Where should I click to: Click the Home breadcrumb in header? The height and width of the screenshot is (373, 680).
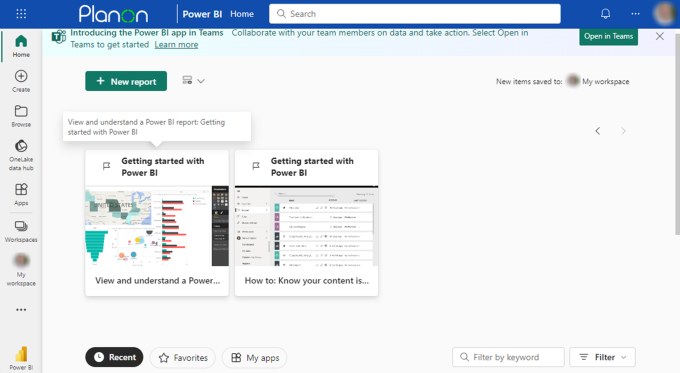(x=242, y=14)
